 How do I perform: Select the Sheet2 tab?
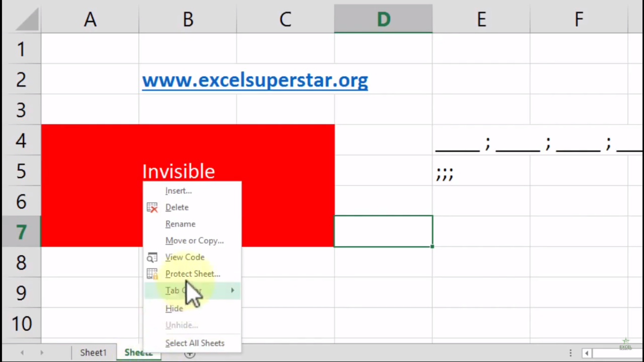pos(139,353)
